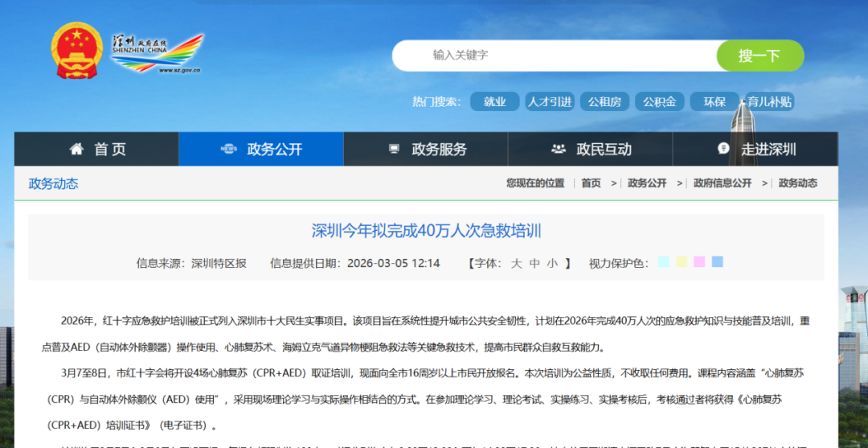The width and height of the screenshot is (868, 448).
Task: Open the 政务服务 navigation tab
Action: [426, 149]
